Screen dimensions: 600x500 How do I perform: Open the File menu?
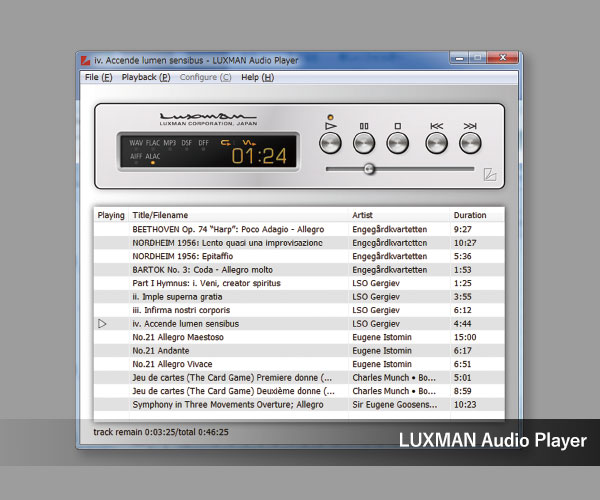pos(98,77)
